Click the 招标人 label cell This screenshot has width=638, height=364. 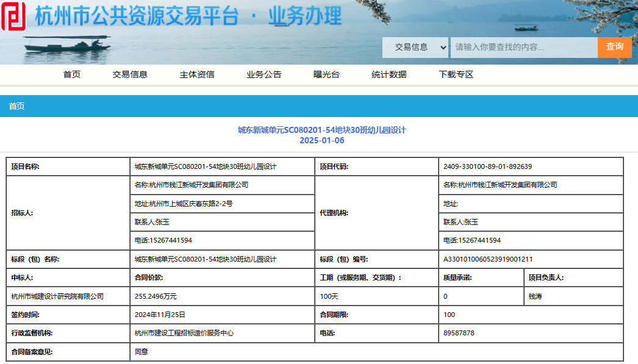68,213
